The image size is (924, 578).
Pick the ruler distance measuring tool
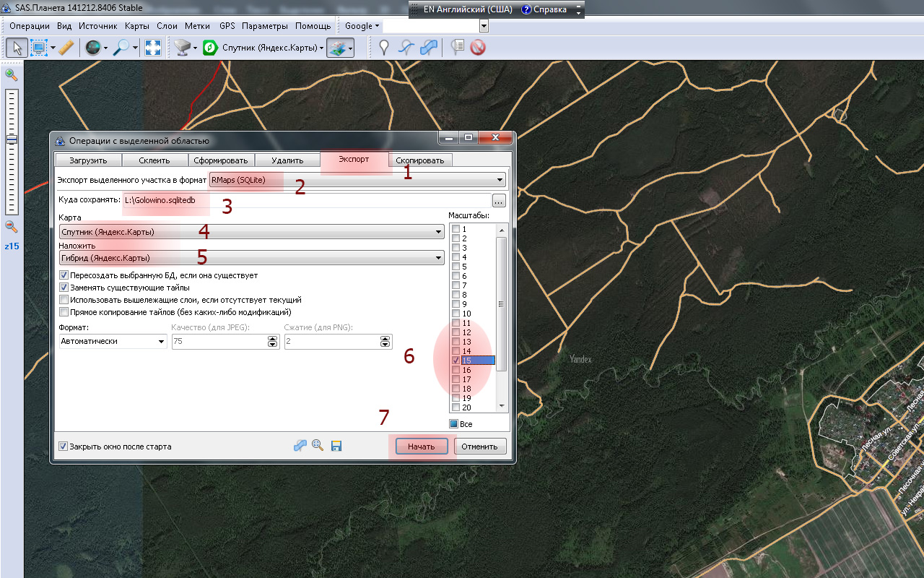[x=66, y=48]
